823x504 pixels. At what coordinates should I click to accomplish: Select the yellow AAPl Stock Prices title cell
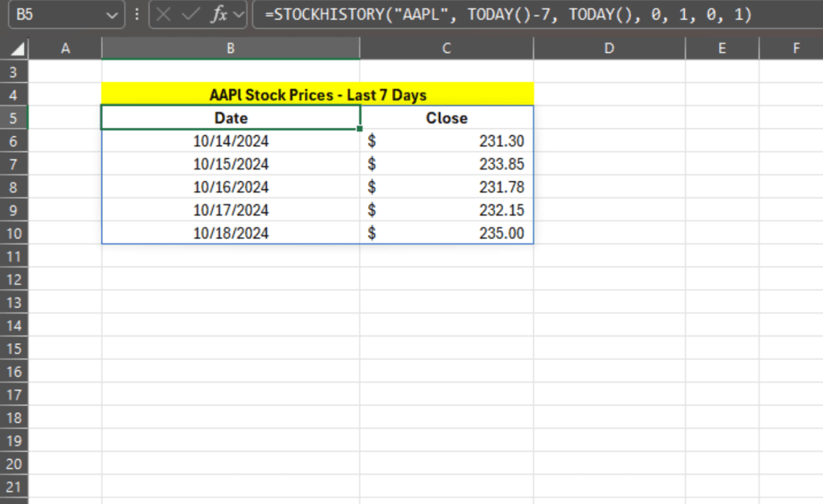click(x=317, y=95)
